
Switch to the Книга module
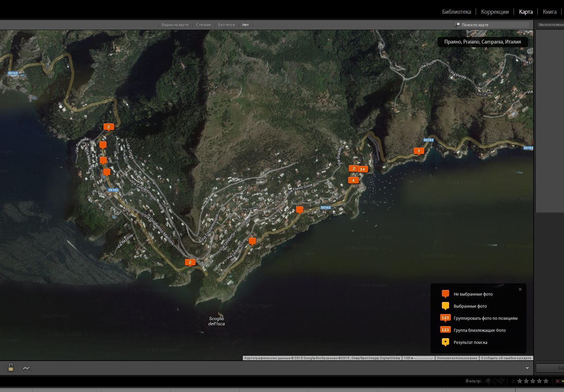(550, 12)
